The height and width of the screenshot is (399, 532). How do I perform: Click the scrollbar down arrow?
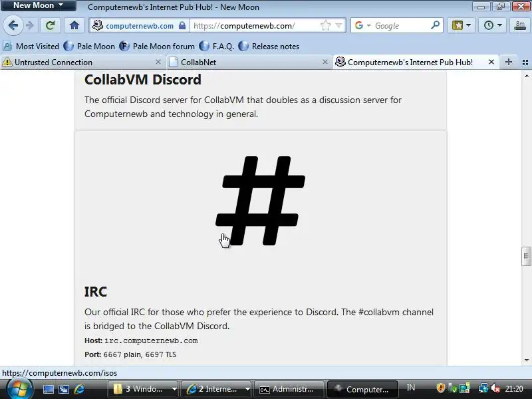(527, 360)
